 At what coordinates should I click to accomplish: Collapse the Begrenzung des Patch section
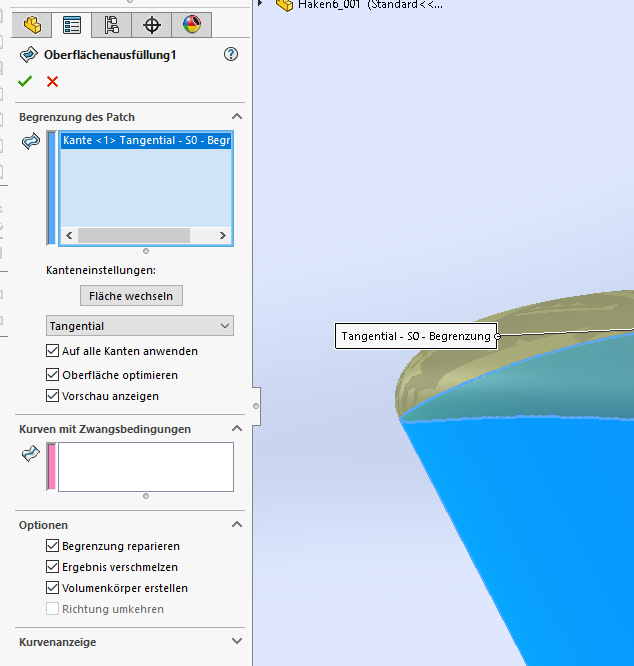(x=237, y=116)
